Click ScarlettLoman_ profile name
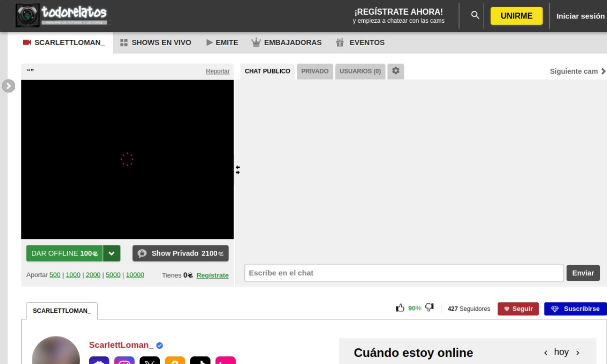The image size is (607, 364). pos(121,345)
